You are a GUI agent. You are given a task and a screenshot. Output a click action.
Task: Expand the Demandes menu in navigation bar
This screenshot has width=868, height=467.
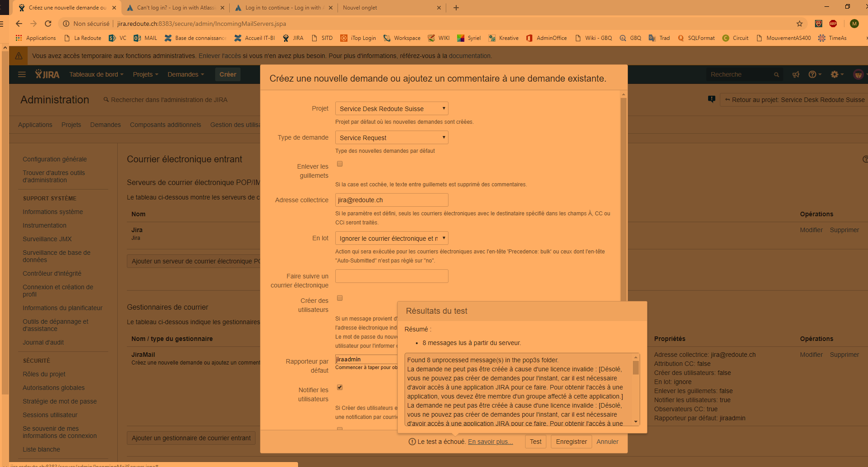(186, 74)
